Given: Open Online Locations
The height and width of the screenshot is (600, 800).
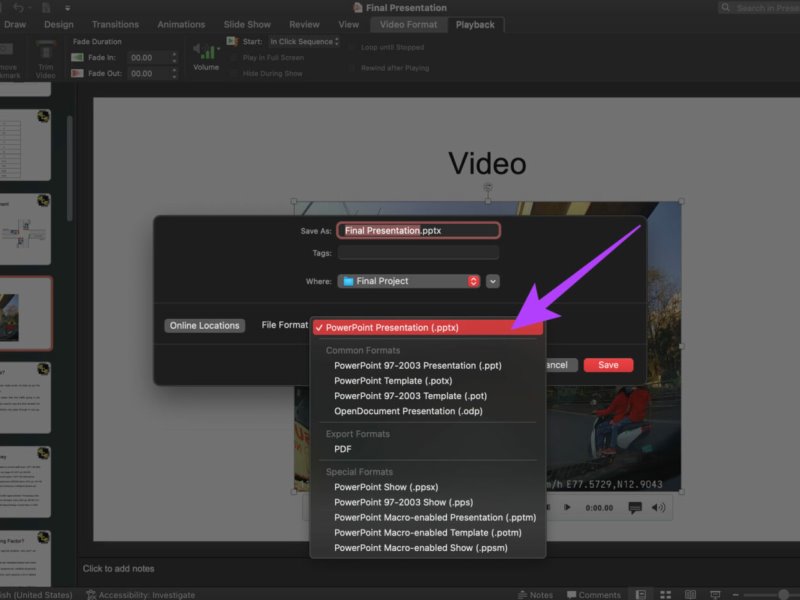Looking at the screenshot, I should click(204, 326).
